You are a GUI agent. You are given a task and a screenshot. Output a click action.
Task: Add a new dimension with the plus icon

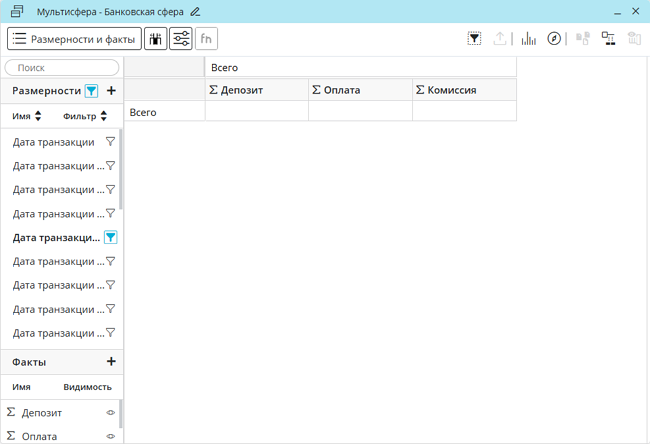point(111,91)
